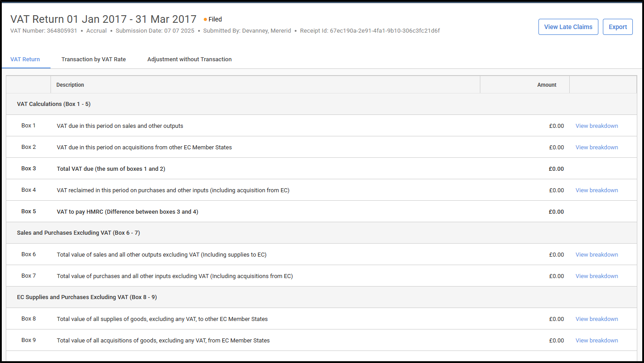Click the Export button
Viewport: 644px width, 363px height.
[x=618, y=27]
